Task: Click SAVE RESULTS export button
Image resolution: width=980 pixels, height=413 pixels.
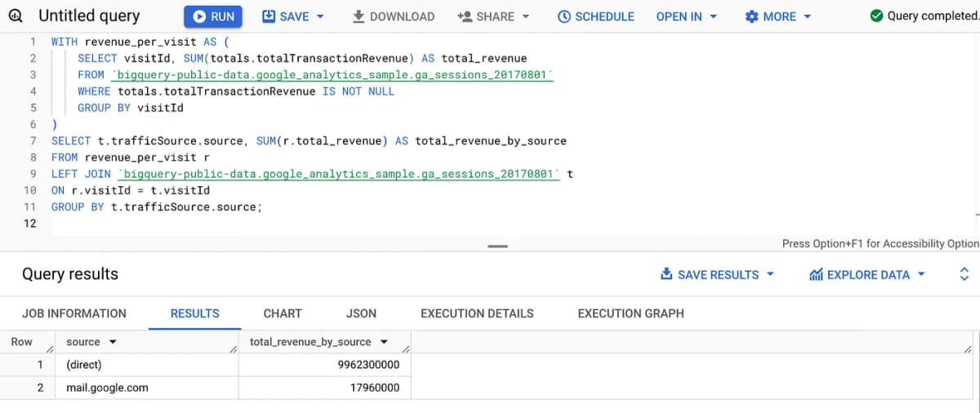Action: click(x=717, y=275)
